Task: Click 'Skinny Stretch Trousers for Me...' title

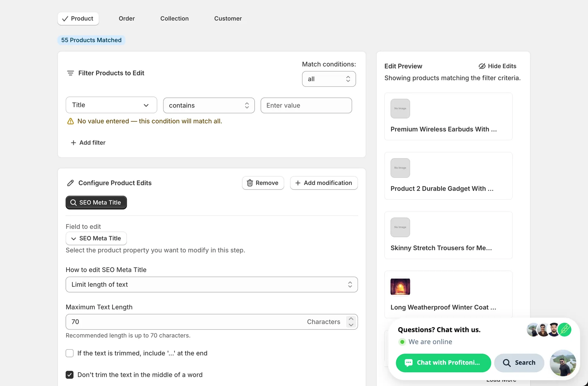Action: [441, 248]
